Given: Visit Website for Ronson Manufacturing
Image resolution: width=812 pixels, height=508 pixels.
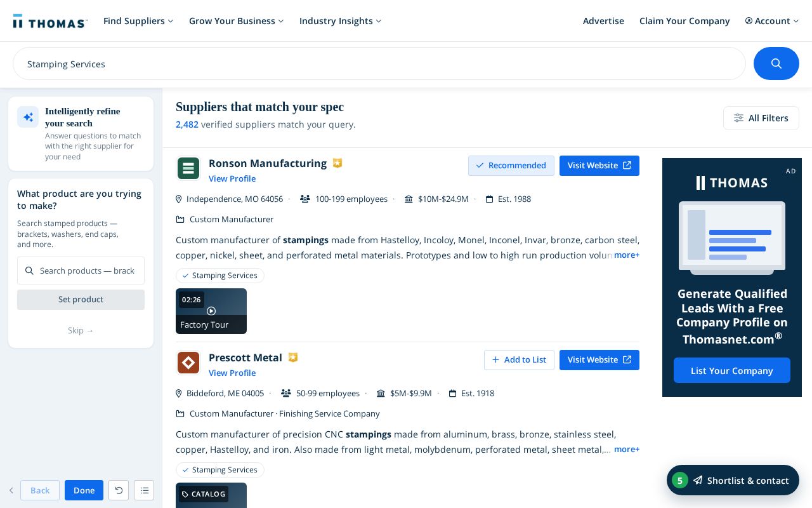Looking at the screenshot, I should [599, 166].
